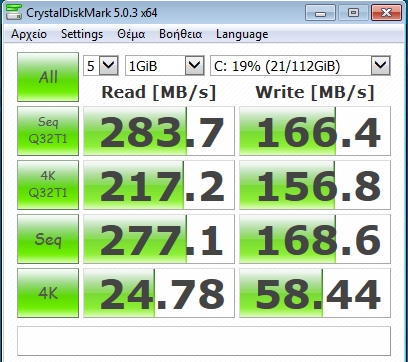Maximize the CrystalDiskMark window
The width and height of the screenshot is (408, 362).
[x=353, y=13]
